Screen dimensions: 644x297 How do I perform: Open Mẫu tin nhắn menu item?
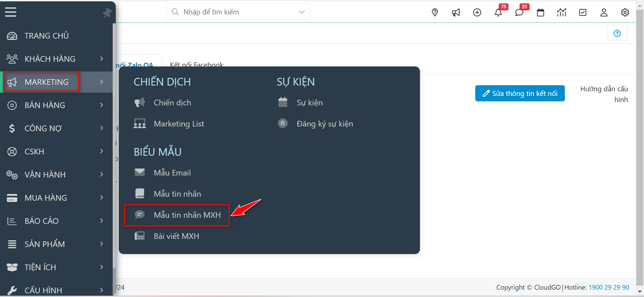click(177, 194)
